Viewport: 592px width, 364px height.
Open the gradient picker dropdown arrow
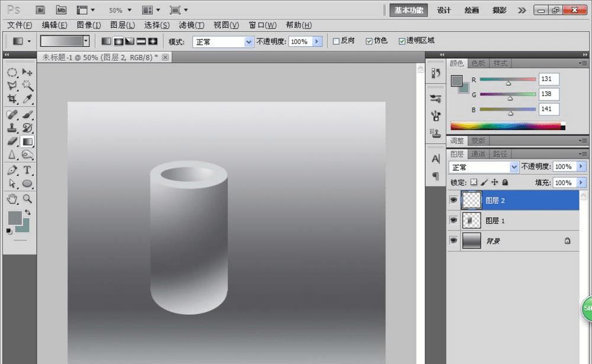point(86,41)
